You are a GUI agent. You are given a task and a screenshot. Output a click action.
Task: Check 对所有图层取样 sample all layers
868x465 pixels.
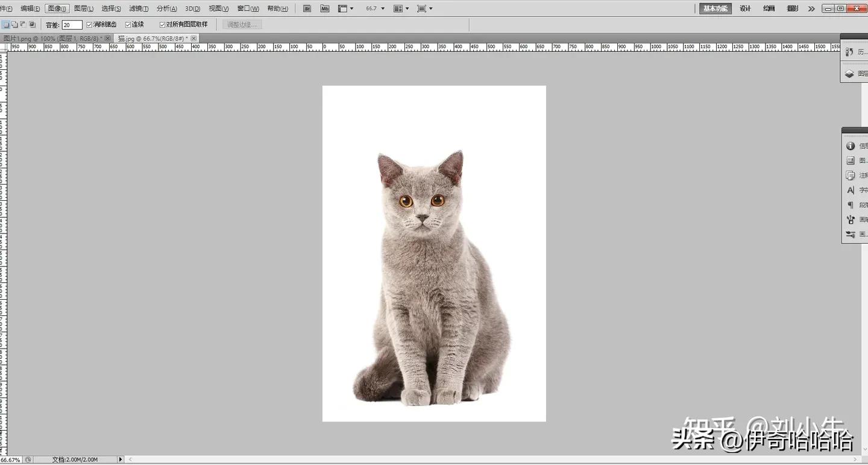[162, 24]
